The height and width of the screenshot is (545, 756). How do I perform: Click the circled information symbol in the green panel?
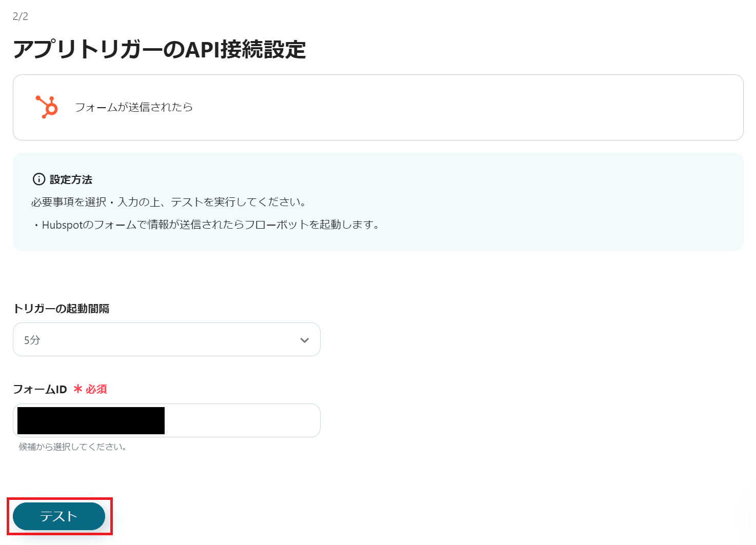click(x=38, y=179)
